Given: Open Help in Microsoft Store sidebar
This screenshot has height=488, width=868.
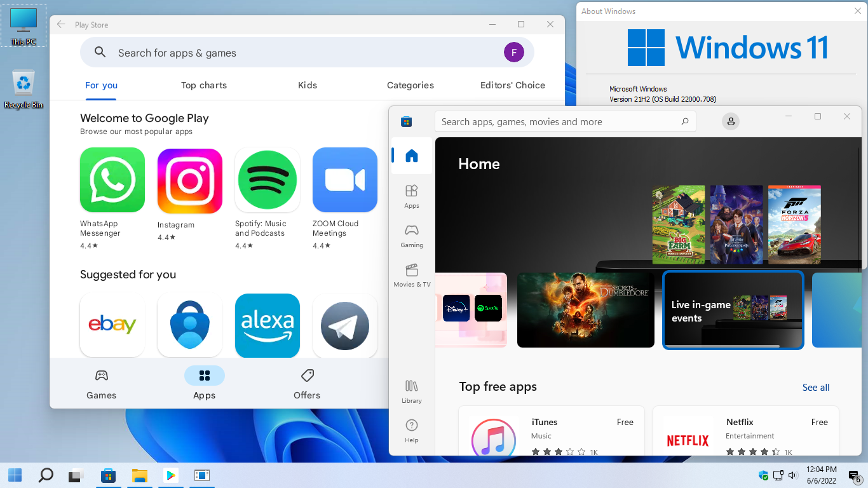Looking at the screenshot, I should point(412,431).
